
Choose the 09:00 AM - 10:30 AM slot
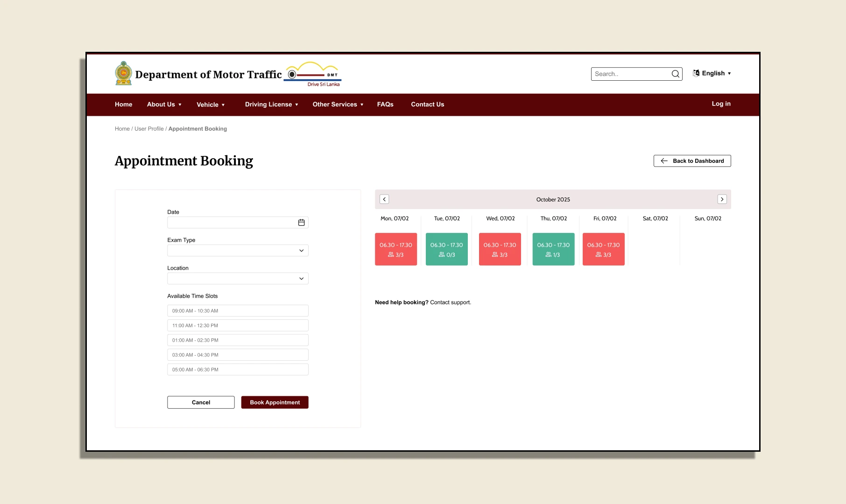click(238, 311)
